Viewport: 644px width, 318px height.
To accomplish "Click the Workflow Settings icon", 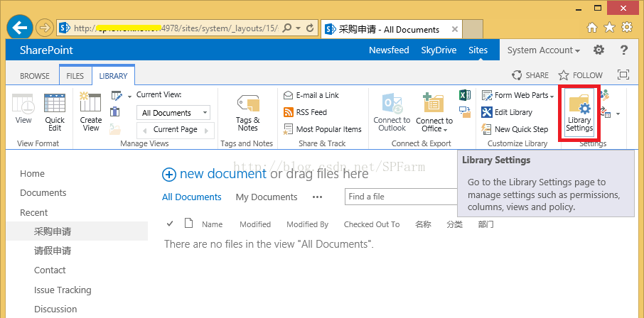I will [x=606, y=111].
